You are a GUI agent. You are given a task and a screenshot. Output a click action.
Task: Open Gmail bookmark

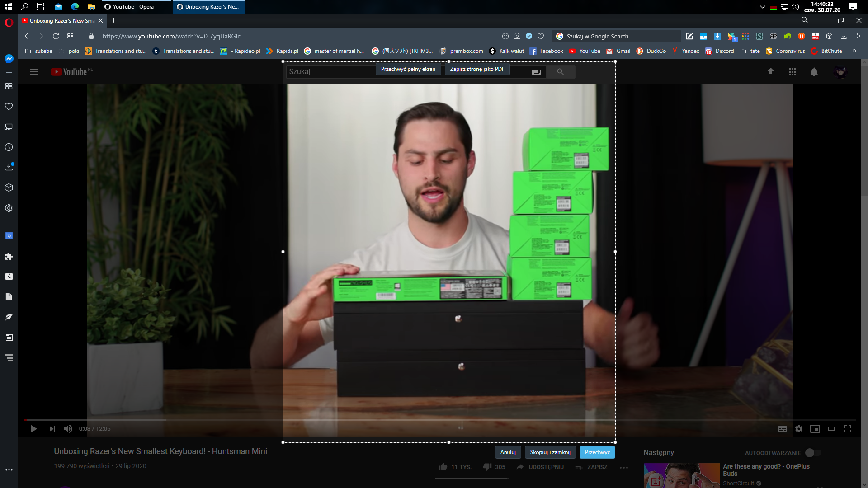[x=618, y=51]
